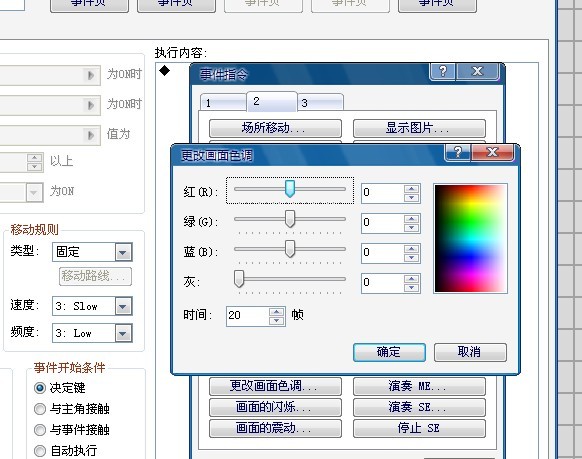
Task: Click the disabled 移动路线... button
Action: pos(95,276)
